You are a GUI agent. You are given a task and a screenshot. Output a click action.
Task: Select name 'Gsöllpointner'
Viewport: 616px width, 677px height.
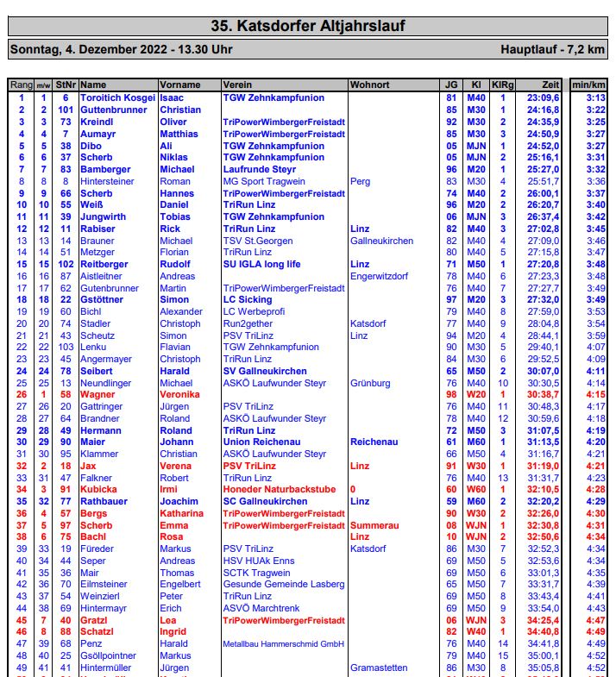[x=109, y=656]
